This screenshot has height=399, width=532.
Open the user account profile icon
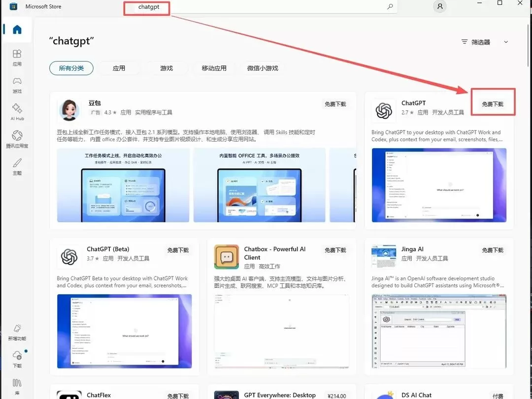tap(440, 6)
